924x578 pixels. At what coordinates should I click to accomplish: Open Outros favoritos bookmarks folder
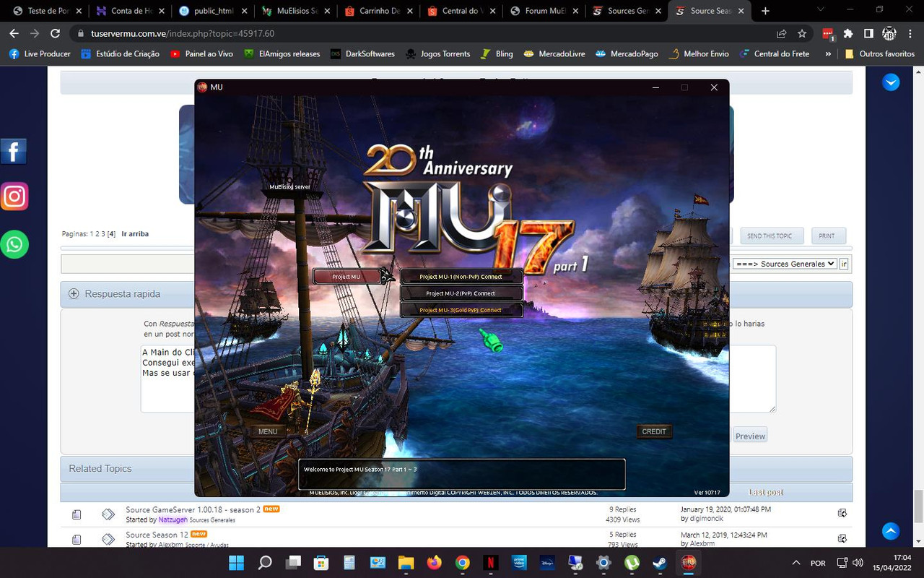[x=879, y=53]
